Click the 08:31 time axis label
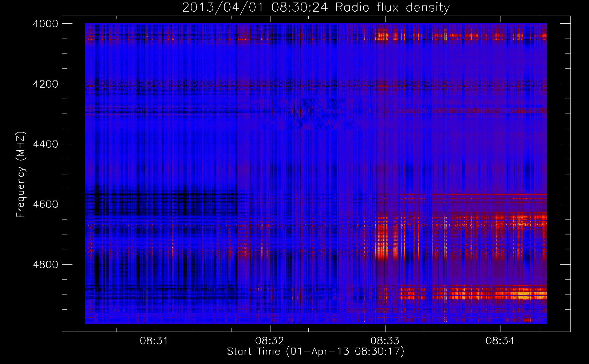 click(x=154, y=341)
